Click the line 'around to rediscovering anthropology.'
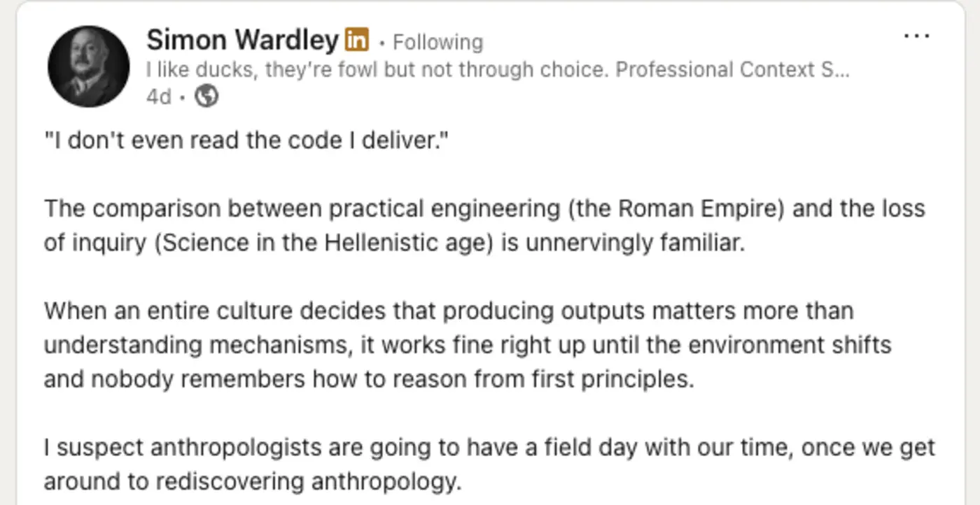The width and height of the screenshot is (980, 505). pyautogui.click(x=253, y=481)
